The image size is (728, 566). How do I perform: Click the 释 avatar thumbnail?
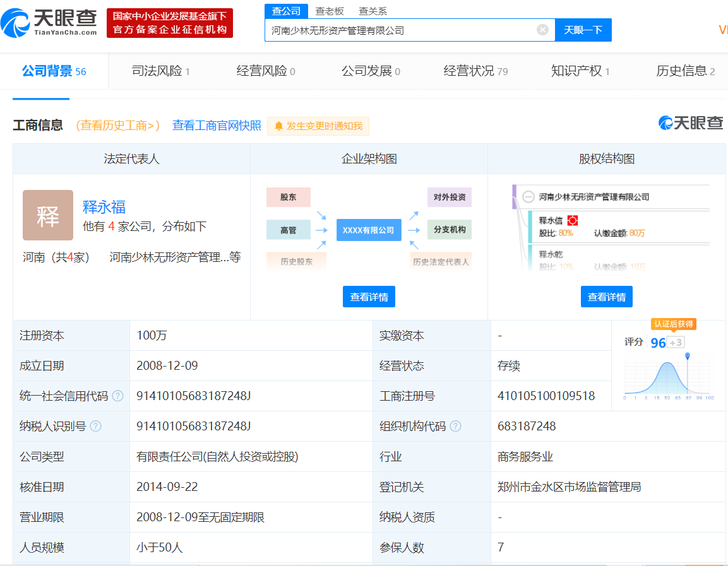tap(47, 215)
